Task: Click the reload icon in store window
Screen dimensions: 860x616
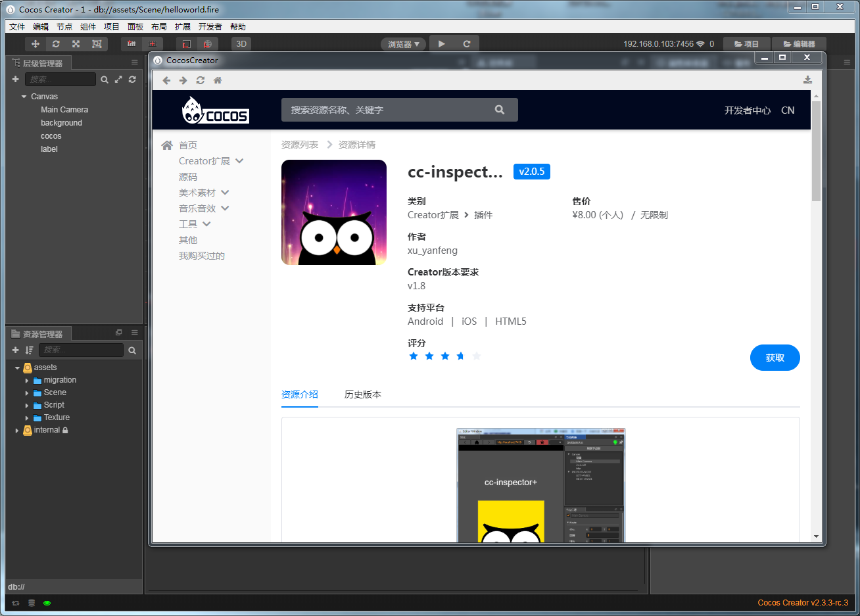Action: 201,80
